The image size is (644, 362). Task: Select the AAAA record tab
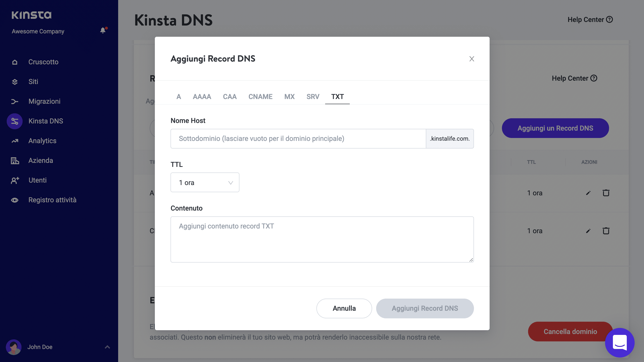point(202,97)
